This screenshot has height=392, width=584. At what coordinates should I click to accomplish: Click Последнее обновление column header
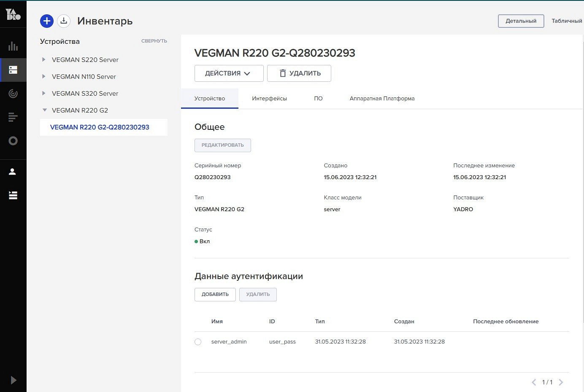coord(506,322)
